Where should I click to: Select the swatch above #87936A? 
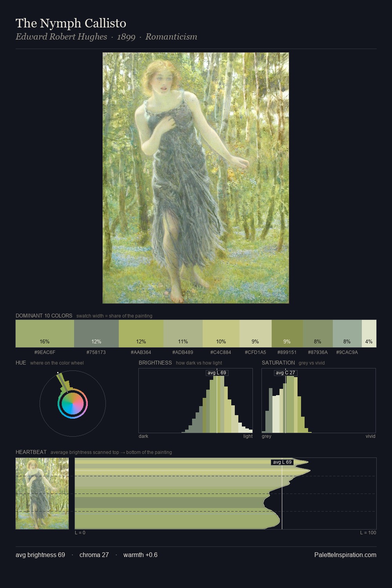(318, 334)
